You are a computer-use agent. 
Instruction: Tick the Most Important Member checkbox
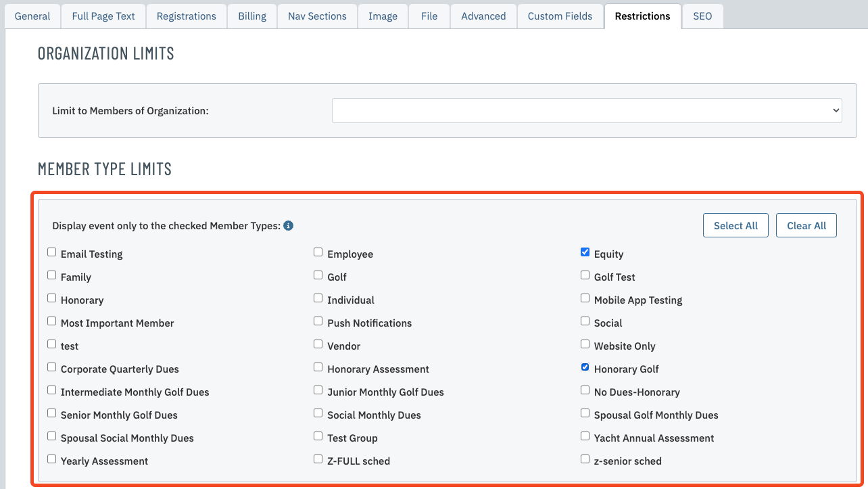(x=52, y=321)
